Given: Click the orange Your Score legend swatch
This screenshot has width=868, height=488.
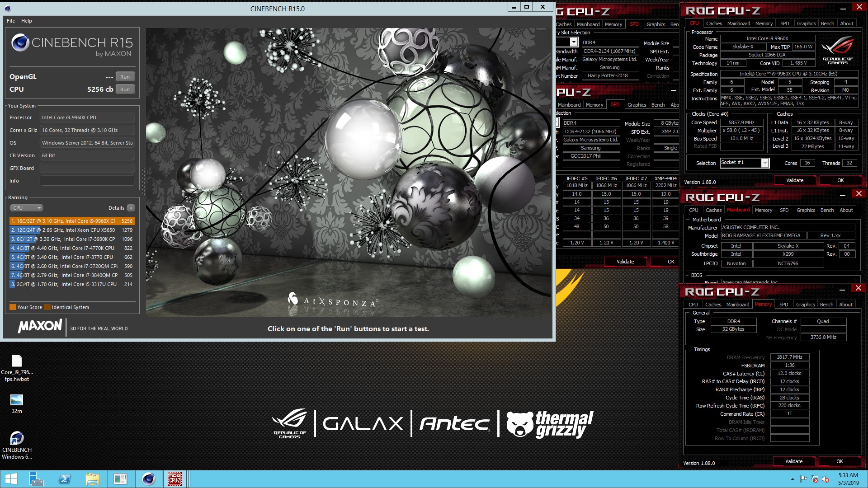Looking at the screenshot, I should (13, 307).
